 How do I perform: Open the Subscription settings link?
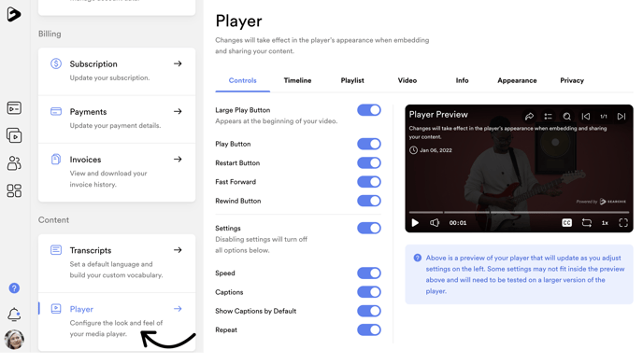tap(117, 71)
